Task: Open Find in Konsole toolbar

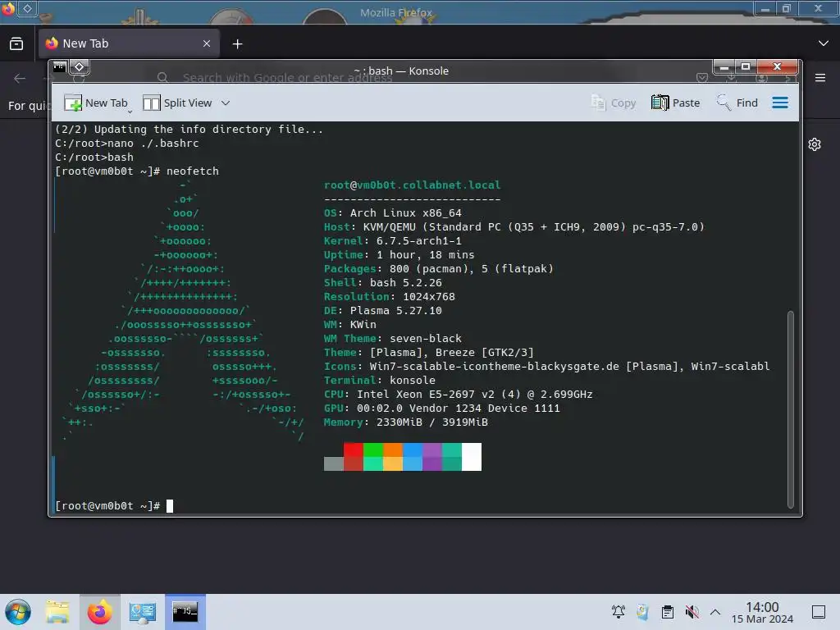Action: pos(737,103)
